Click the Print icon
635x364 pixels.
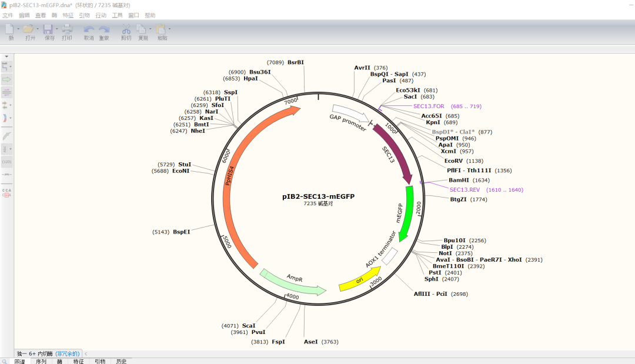pyautogui.click(x=67, y=29)
